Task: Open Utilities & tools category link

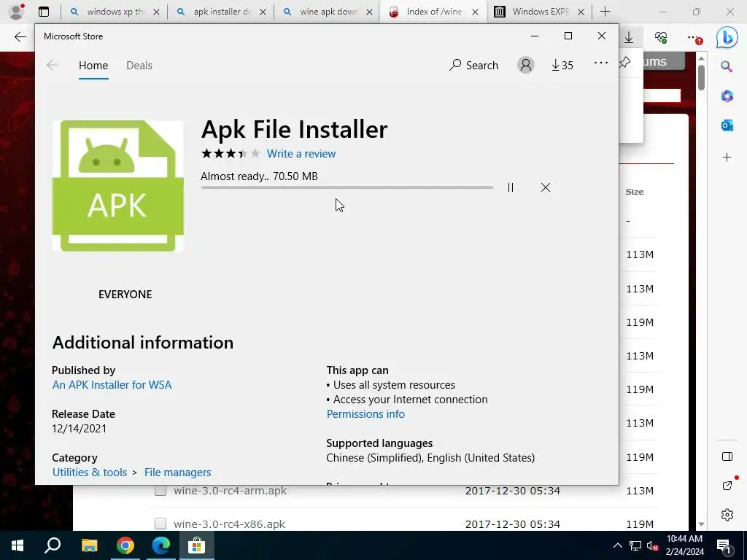Action: tap(90, 472)
